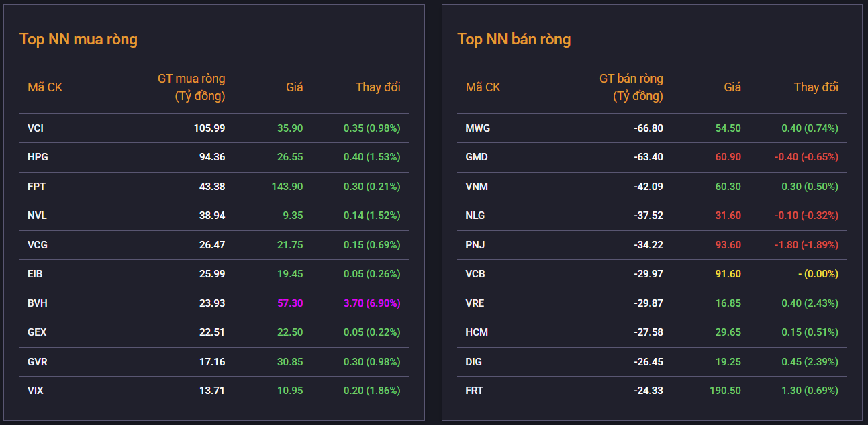The image size is (868, 425).
Task: Open the DIG ticker entry
Action: 474,361
